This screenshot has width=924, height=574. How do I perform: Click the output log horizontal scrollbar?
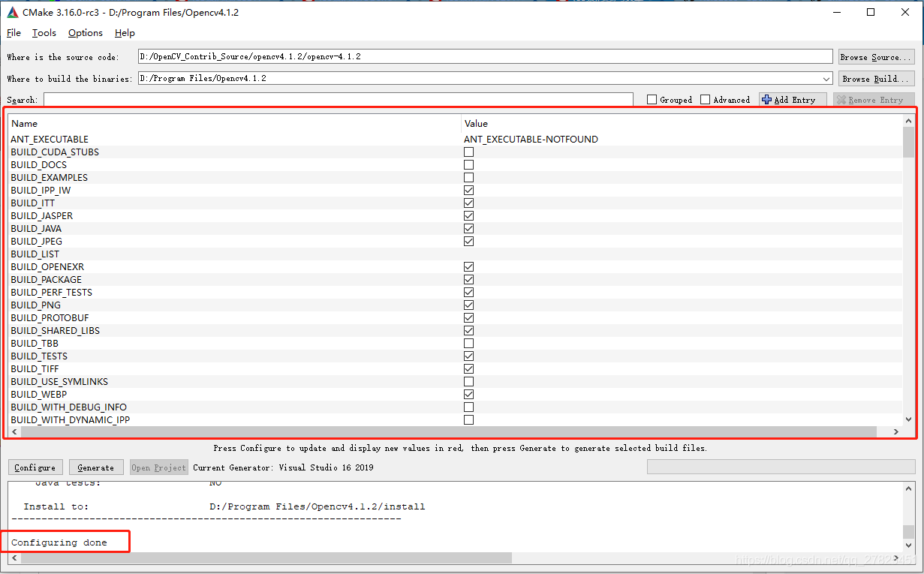point(266,558)
